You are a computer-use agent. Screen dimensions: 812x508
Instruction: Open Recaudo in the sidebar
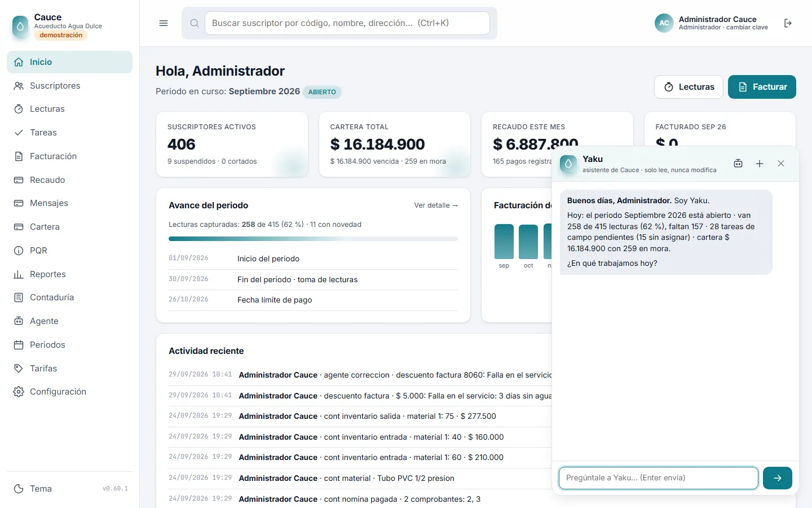point(69,180)
